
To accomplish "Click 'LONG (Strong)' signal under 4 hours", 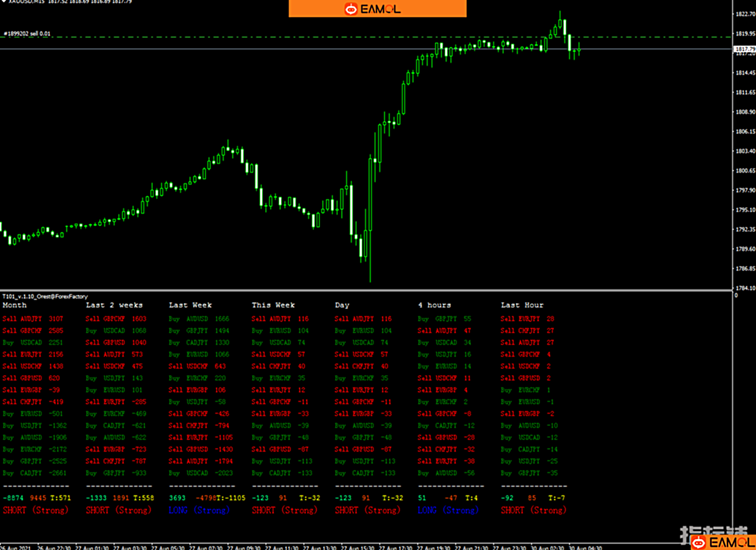I will 448,510.
